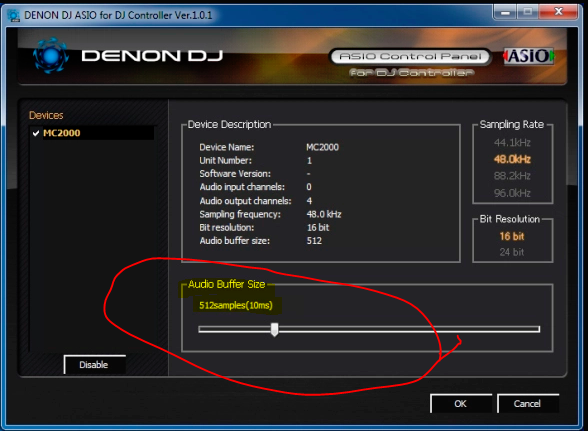This screenshot has width=588, height=431.
Task: Click the Audio Buffer Size slider handle
Action: tap(274, 329)
